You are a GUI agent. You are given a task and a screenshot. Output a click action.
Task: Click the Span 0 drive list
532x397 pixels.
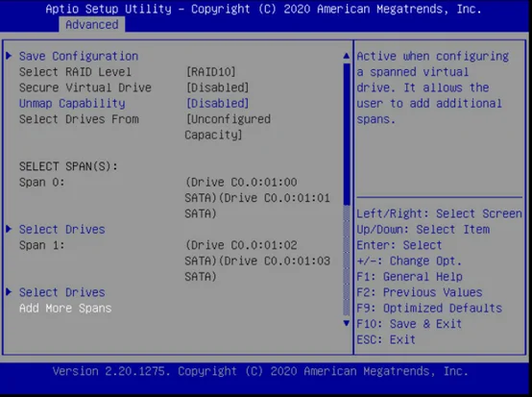tap(257, 198)
